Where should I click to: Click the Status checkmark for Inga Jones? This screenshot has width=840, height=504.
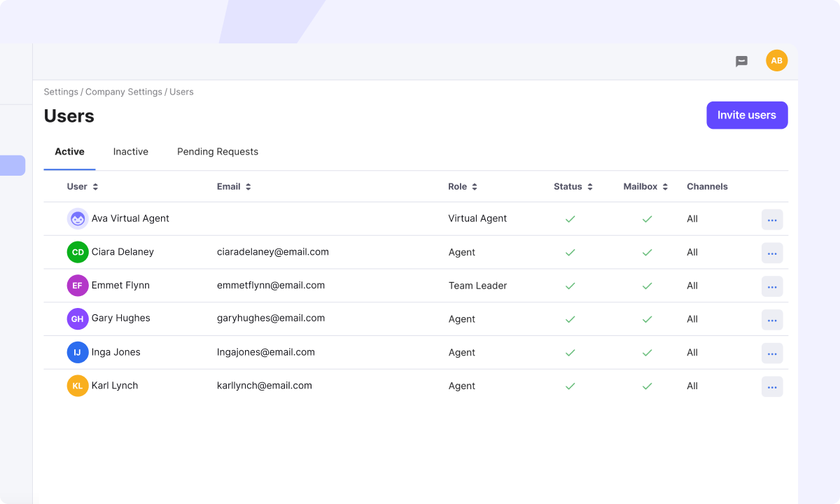tap(570, 353)
